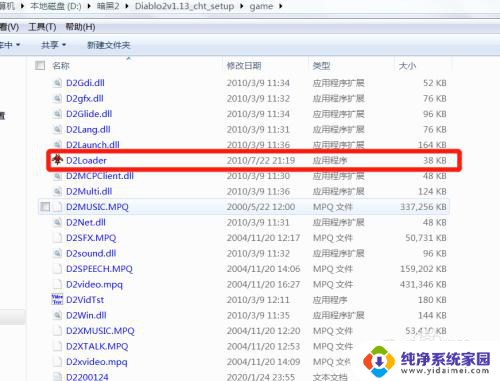Tick the checkbox beside D2MUSIC.MPQ
500x381 pixels.
click(45, 207)
